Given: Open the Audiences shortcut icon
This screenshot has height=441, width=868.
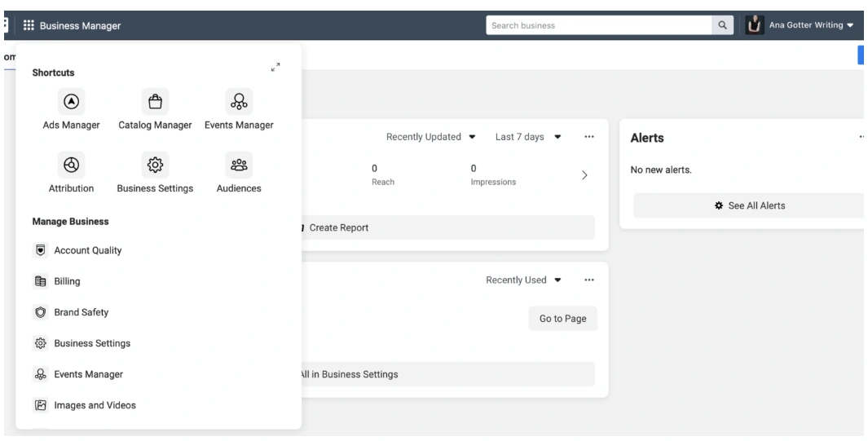Looking at the screenshot, I should tap(239, 165).
